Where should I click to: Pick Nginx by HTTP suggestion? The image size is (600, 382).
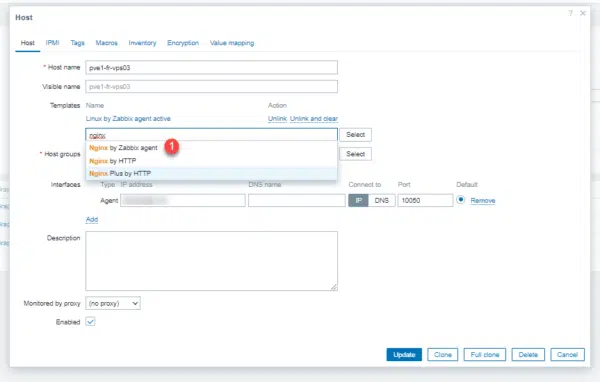(211, 161)
